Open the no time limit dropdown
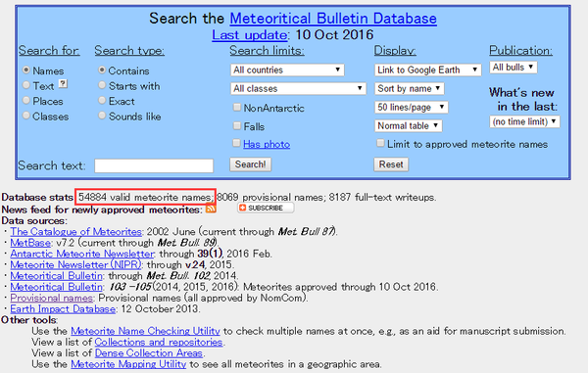The height and width of the screenshot is (373, 588). tap(524, 121)
